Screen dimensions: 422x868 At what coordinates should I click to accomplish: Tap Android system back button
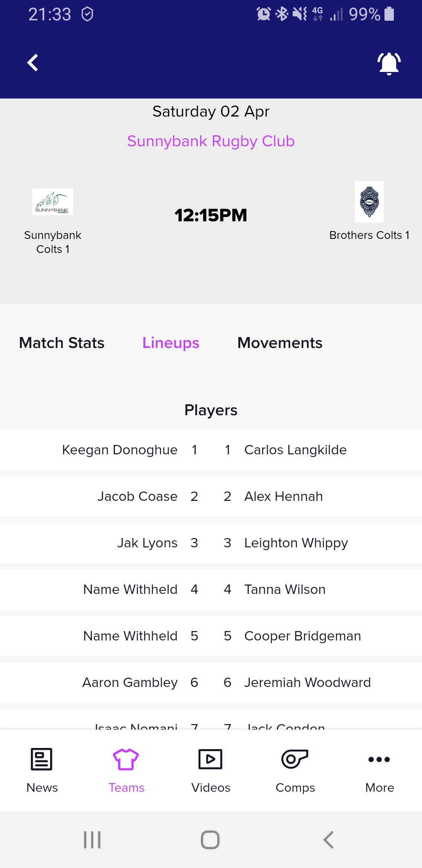pyautogui.click(x=329, y=839)
